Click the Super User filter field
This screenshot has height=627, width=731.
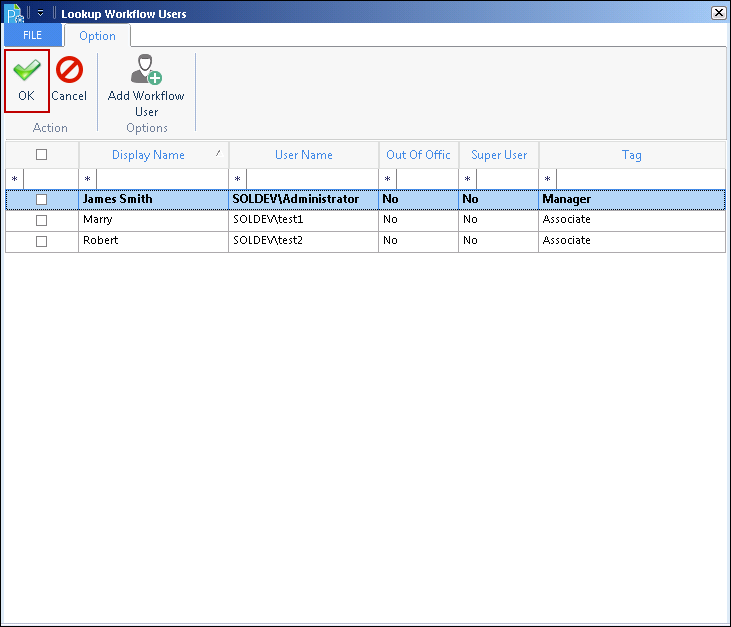(x=507, y=179)
